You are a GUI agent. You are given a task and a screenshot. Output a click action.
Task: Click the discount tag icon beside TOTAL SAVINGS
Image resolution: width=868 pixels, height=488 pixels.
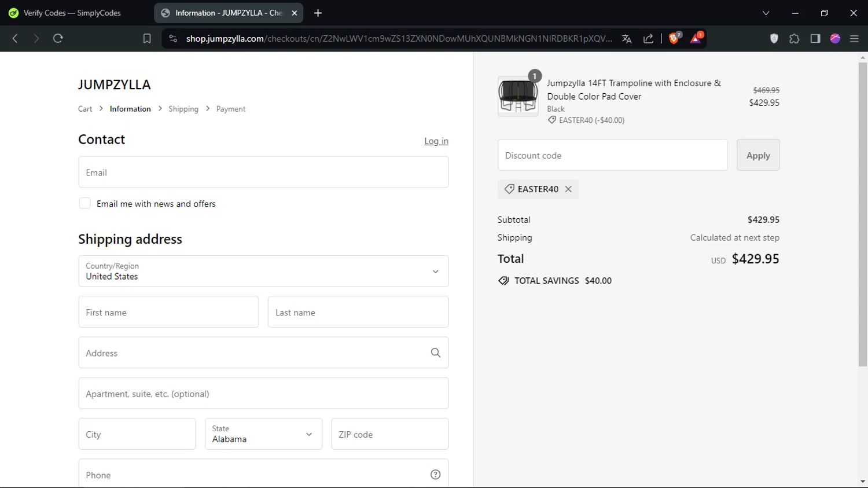503,281
